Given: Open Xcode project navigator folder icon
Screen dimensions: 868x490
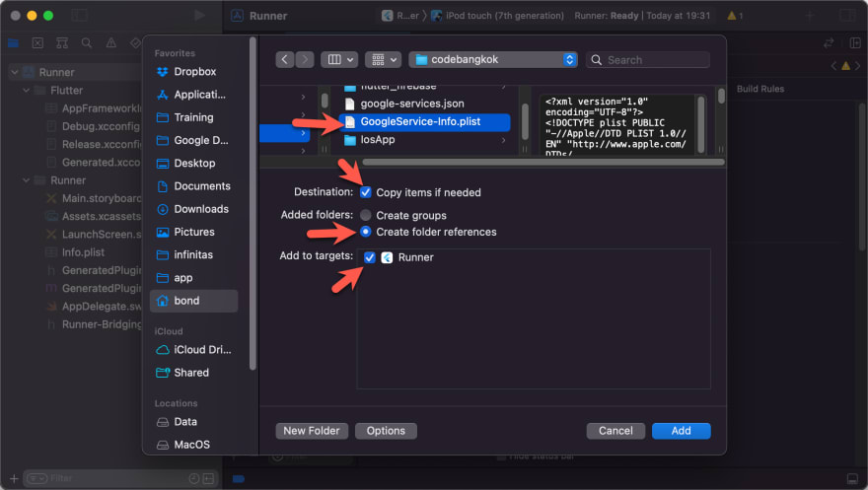Looking at the screenshot, I should (x=13, y=42).
